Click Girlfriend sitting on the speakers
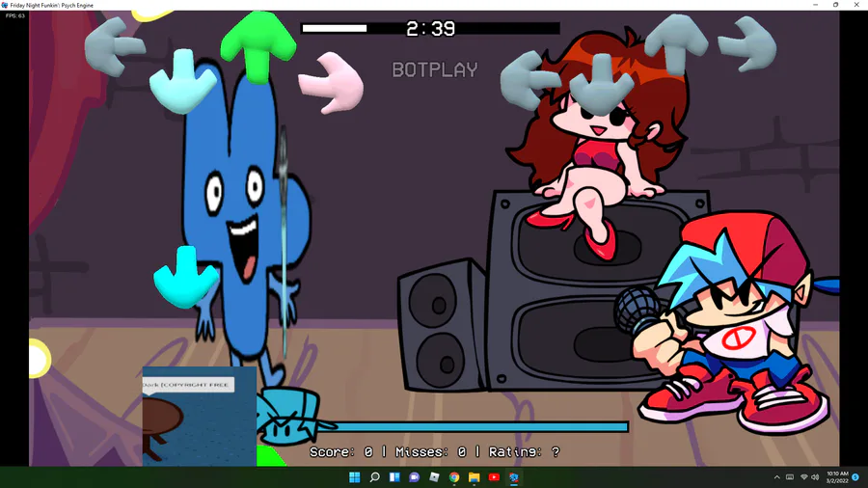 coord(598,144)
